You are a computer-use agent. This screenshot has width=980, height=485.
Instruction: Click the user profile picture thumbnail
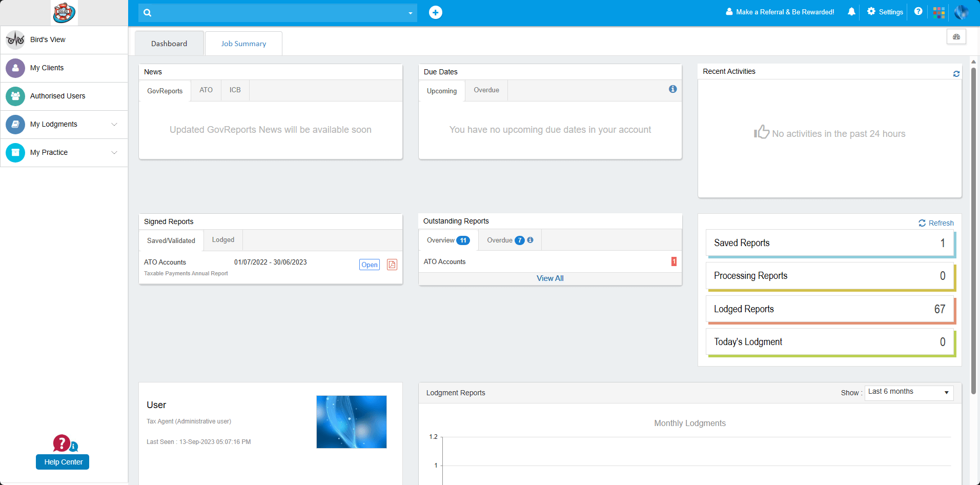point(352,422)
